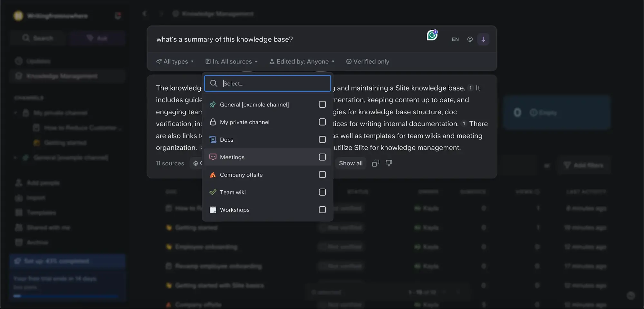Click the @ mention icon

coord(470,39)
